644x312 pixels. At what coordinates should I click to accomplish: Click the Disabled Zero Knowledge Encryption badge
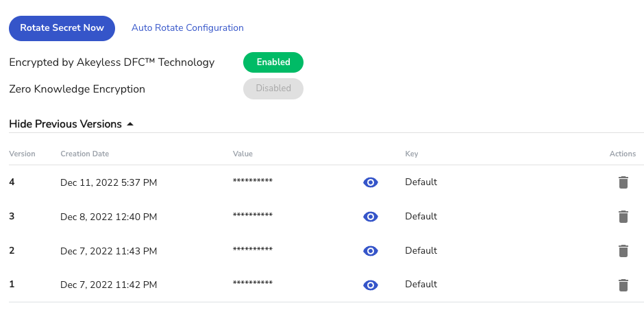(x=273, y=88)
